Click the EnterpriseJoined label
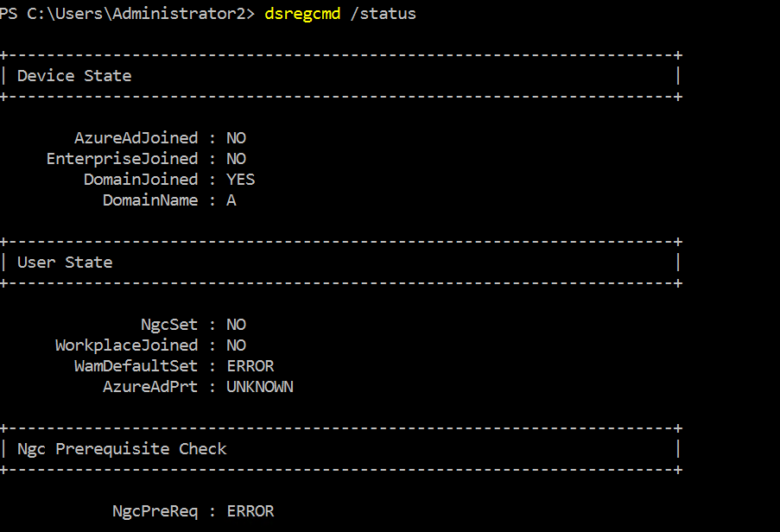This screenshot has width=780, height=532. pos(122,159)
